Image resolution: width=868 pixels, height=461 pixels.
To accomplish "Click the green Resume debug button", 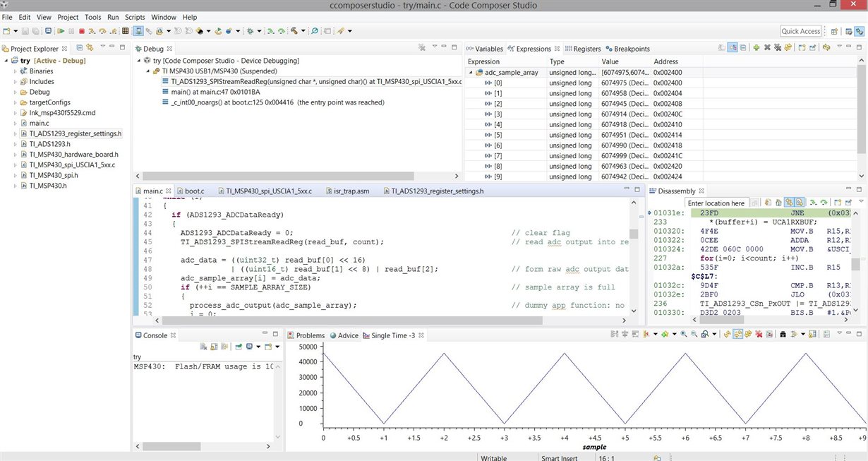I will coord(61,31).
